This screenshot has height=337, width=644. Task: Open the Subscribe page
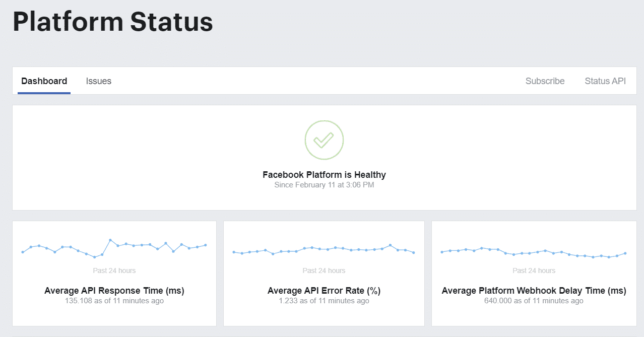545,81
